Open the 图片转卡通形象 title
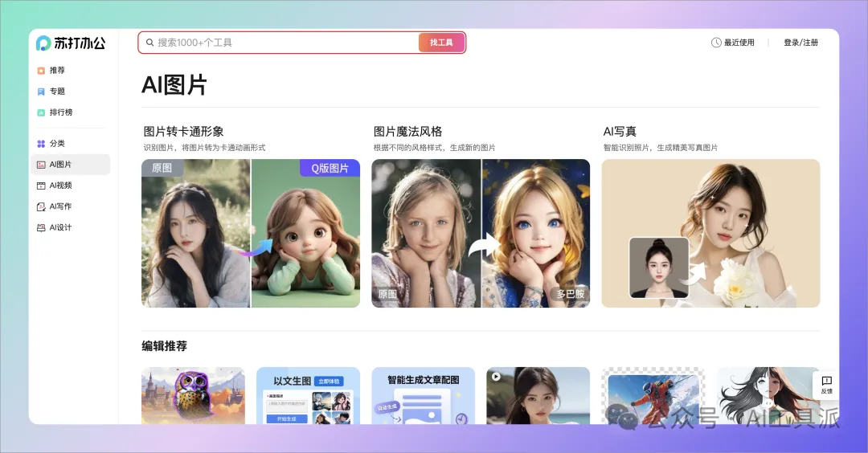868x453 pixels. (183, 132)
